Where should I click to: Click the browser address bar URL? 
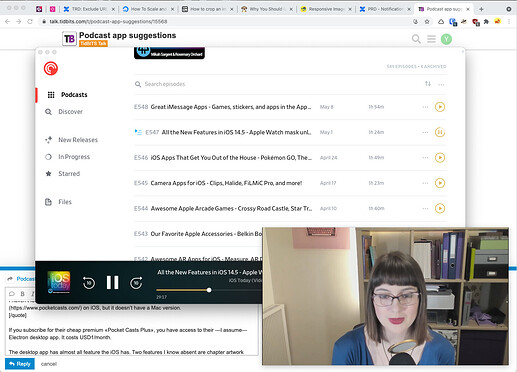pos(108,22)
